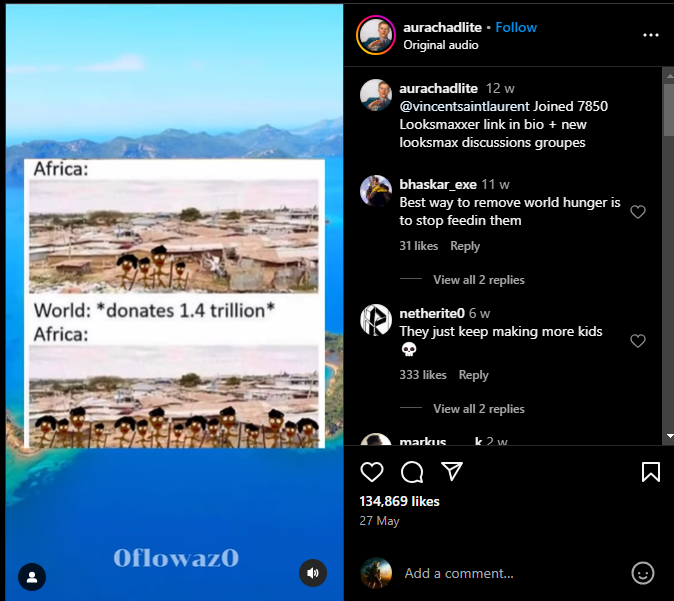
Task: Share the post via paper plane icon
Action: (x=452, y=471)
